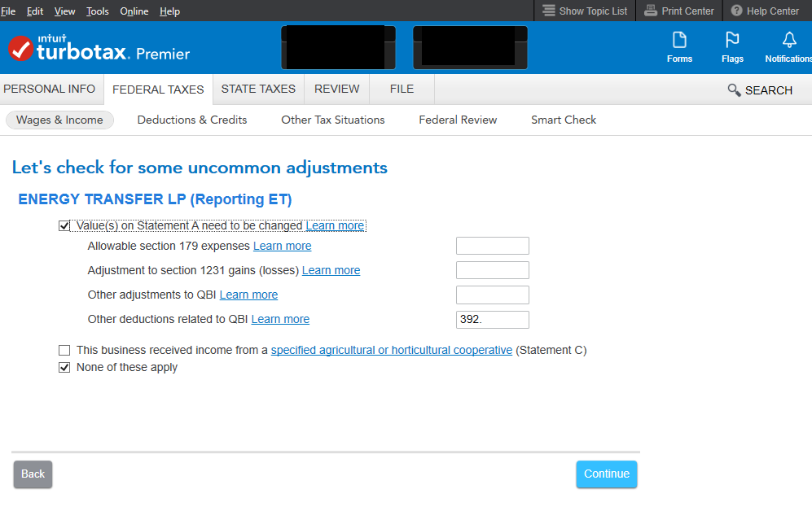Go to Deductions & Credits section
812x511 pixels.
coord(192,120)
